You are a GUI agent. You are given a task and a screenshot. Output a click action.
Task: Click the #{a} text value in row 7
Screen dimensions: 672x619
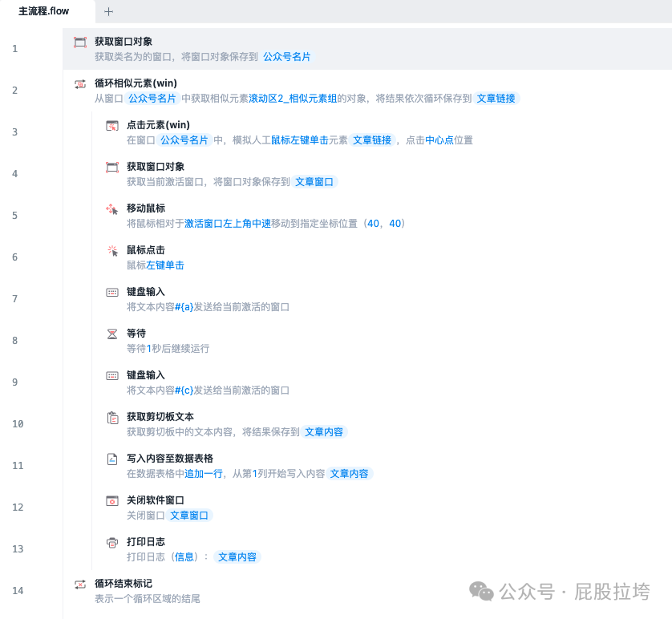tap(184, 307)
